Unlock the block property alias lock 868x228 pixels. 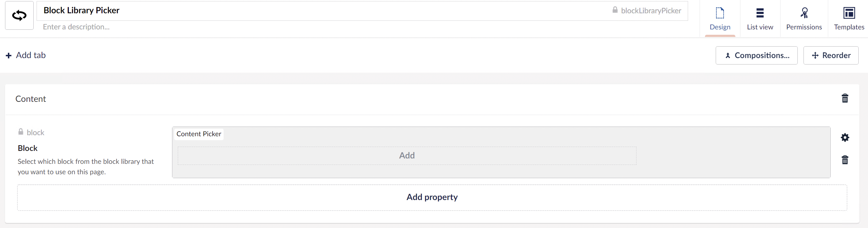(x=21, y=132)
